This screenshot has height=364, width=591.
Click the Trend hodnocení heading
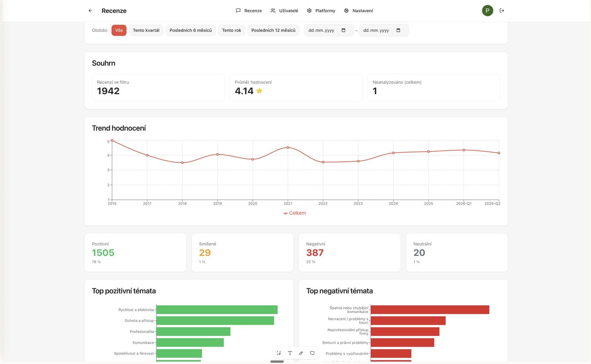[x=119, y=128]
